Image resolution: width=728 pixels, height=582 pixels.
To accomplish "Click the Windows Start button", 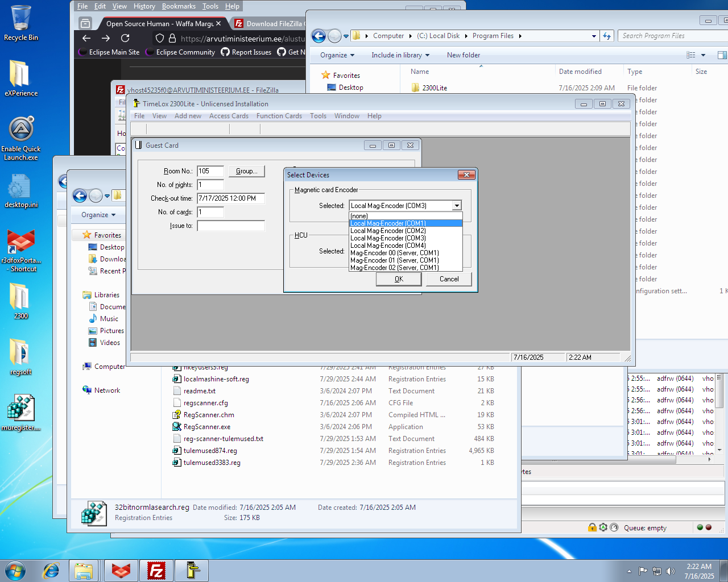I will point(15,570).
